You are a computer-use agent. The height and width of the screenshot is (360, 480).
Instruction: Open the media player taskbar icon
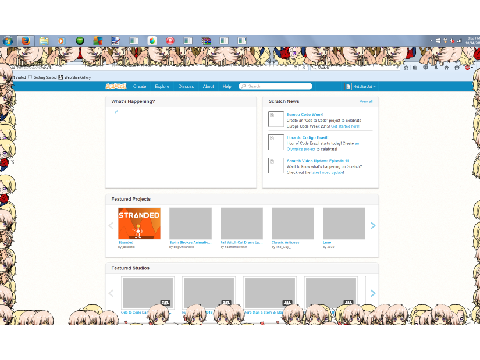click(x=61, y=41)
